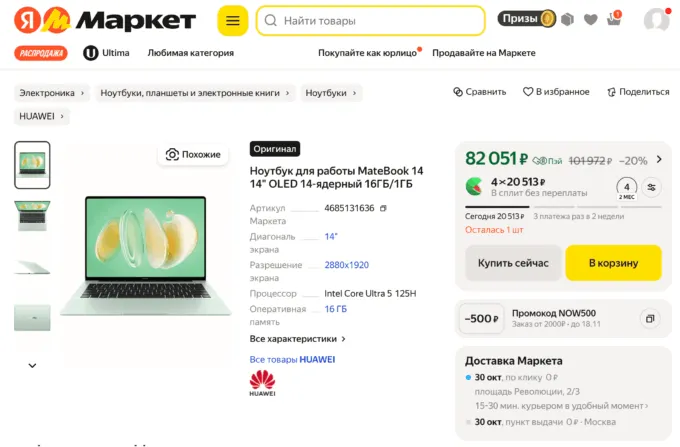Expand price details chevron next to -20%
The width and height of the screenshot is (680, 447).
tap(659, 159)
